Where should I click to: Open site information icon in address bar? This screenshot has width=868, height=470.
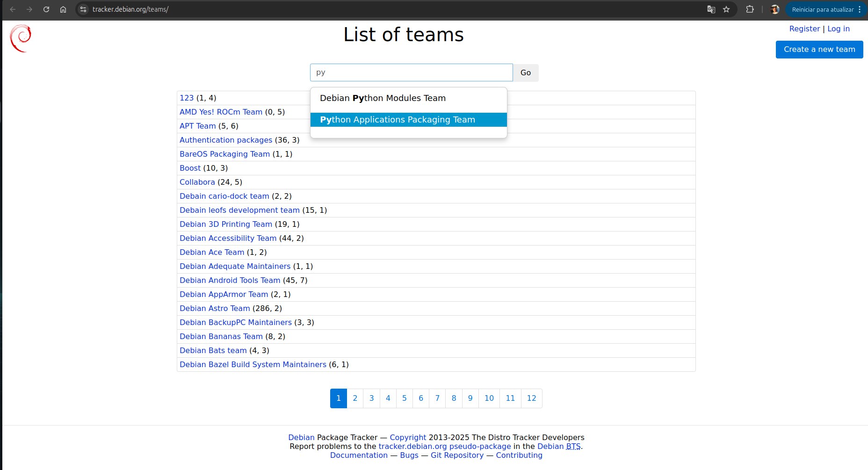click(83, 9)
